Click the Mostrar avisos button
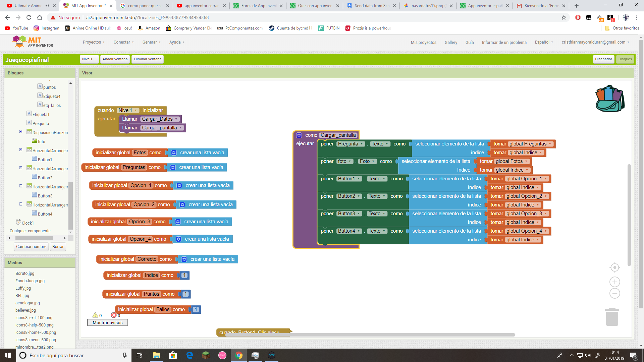The height and width of the screenshot is (362, 644). [107, 322]
